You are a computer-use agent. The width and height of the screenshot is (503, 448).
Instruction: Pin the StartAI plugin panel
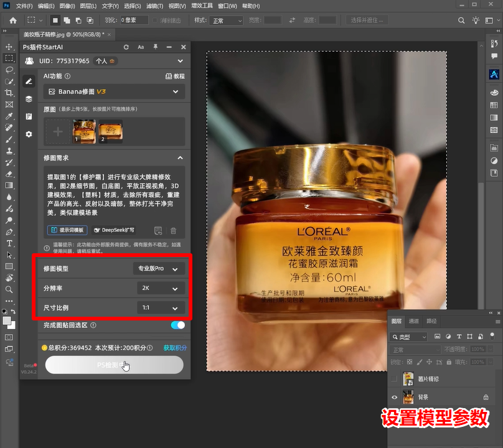[x=155, y=47]
